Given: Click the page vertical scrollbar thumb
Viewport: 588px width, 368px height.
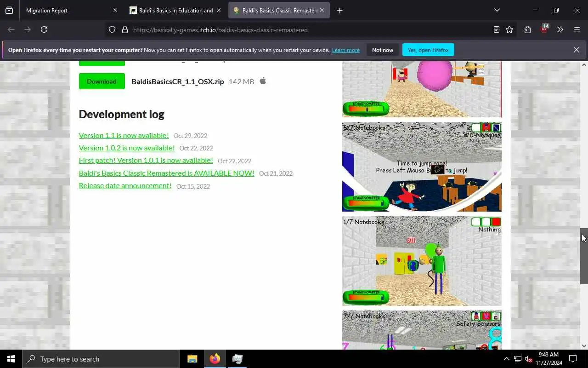Looking at the screenshot, I should click(584, 256).
